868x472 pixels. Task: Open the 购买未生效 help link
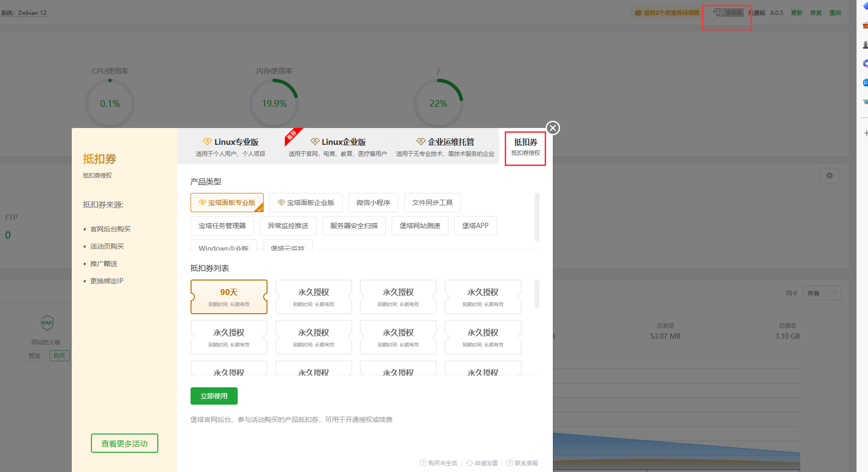click(439, 463)
